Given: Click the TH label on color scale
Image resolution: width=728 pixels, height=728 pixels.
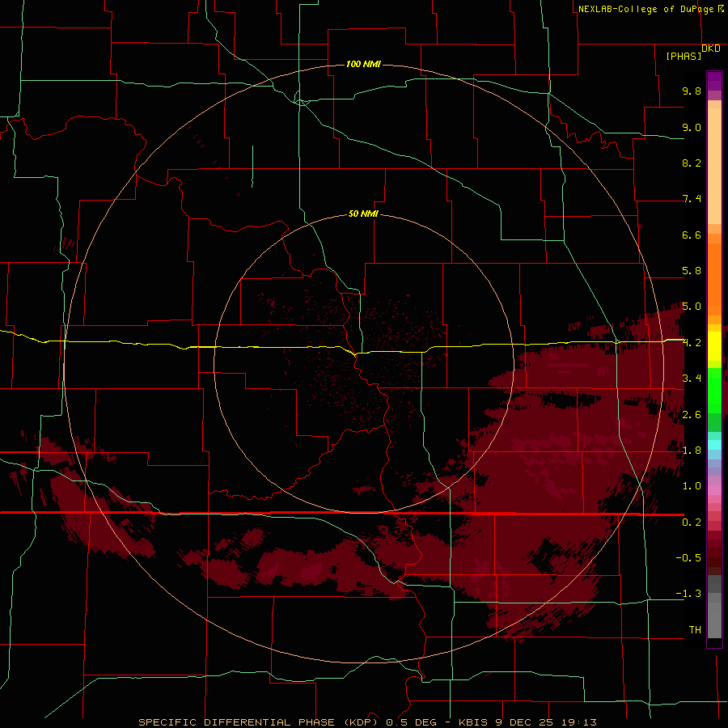Looking at the screenshot, I should pyautogui.click(x=695, y=630).
